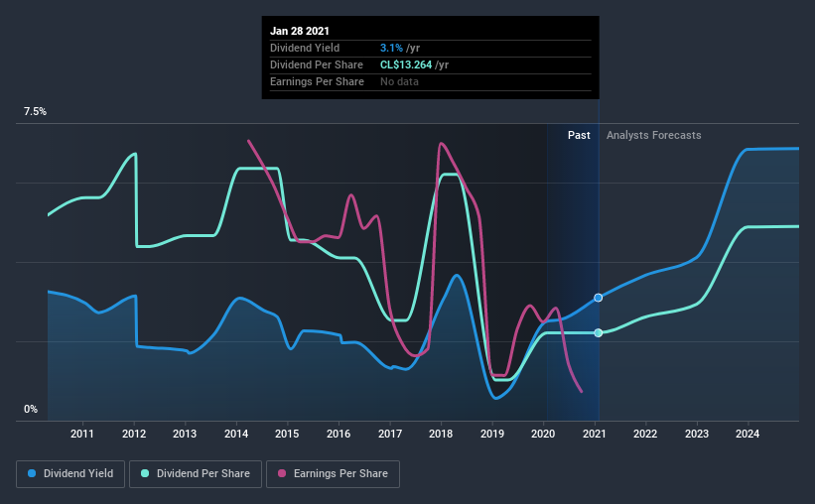Click the Analysts Forecasts label
815x504 pixels.
653,135
